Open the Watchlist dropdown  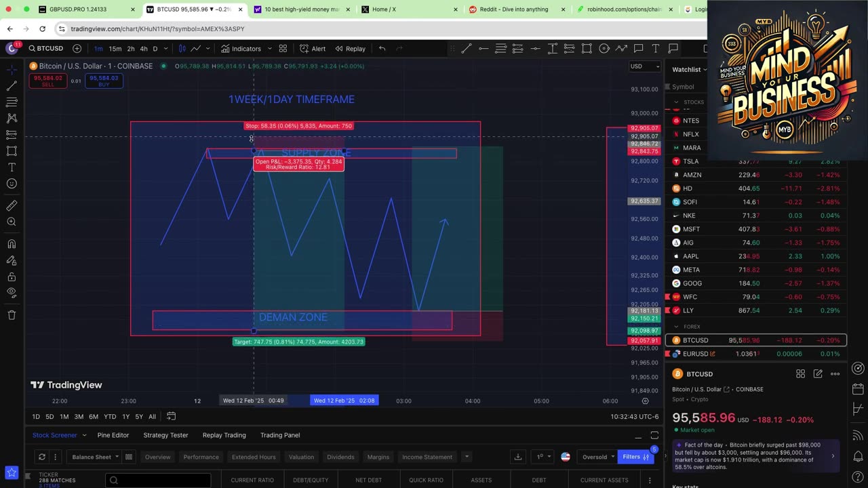pyautogui.click(x=690, y=69)
